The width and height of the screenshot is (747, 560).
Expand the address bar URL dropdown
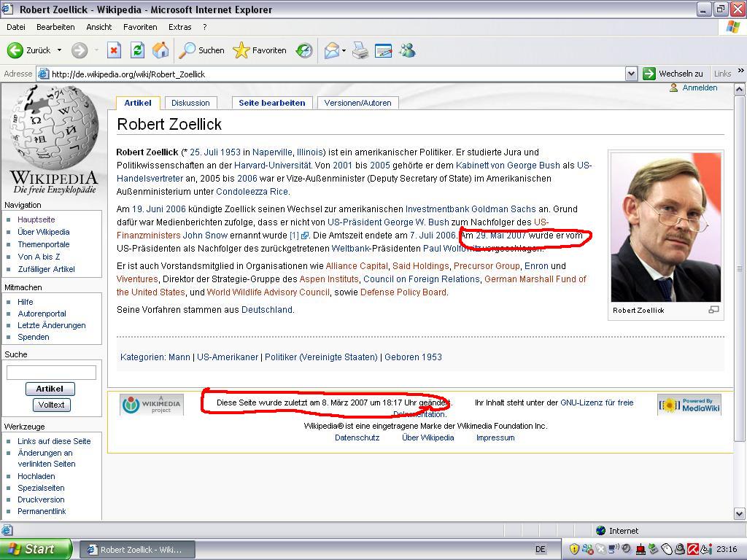pyautogui.click(x=631, y=74)
